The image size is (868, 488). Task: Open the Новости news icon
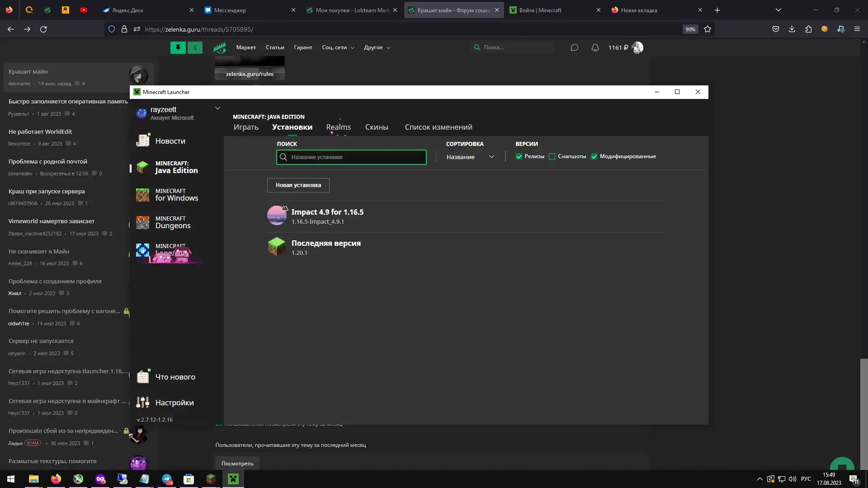coord(143,141)
